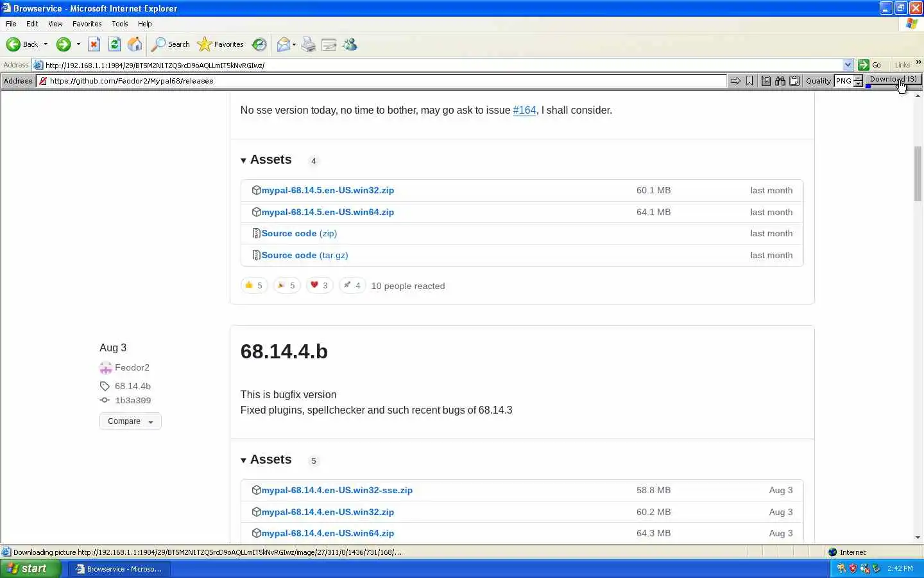The height and width of the screenshot is (578, 924).
Task: Click the Download (3) button
Action: click(893, 80)
